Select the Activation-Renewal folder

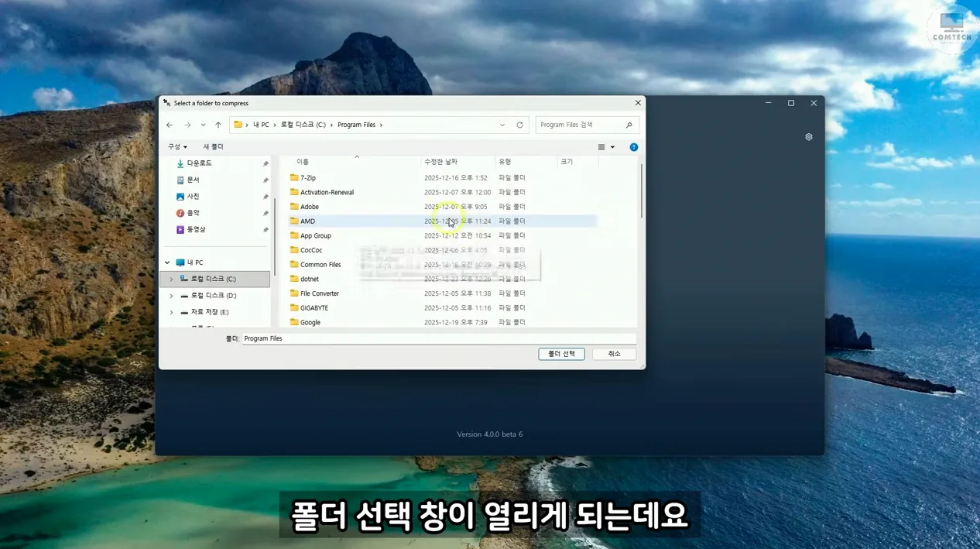click(327, 192)
